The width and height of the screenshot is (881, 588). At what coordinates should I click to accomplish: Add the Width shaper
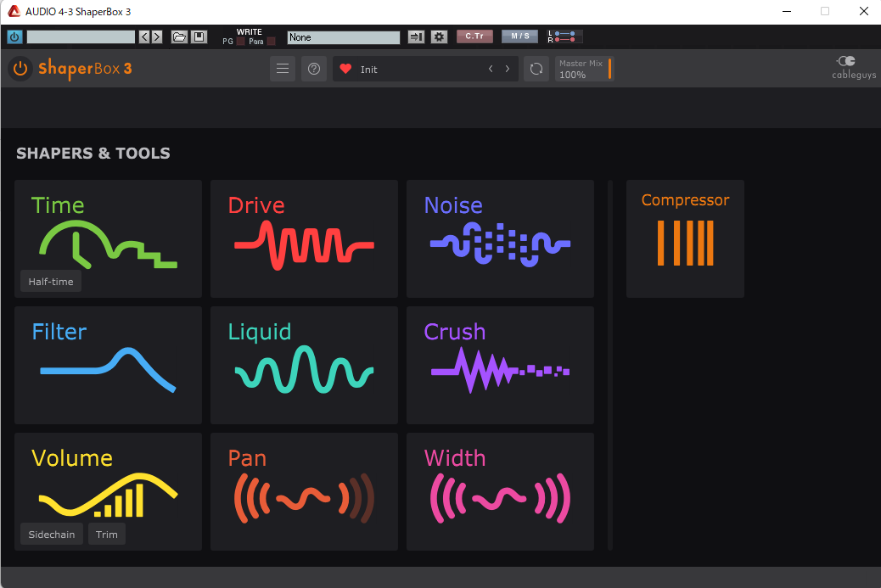500,491
